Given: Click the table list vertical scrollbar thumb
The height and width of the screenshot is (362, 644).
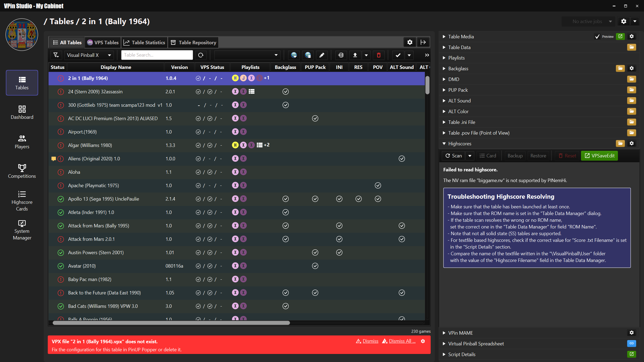Looking at the screenshot, I should coord(427,85).
